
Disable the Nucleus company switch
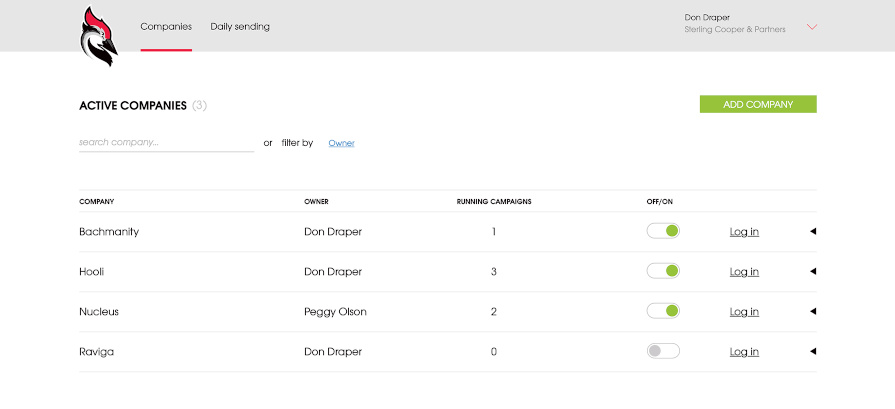coord(663,311)
